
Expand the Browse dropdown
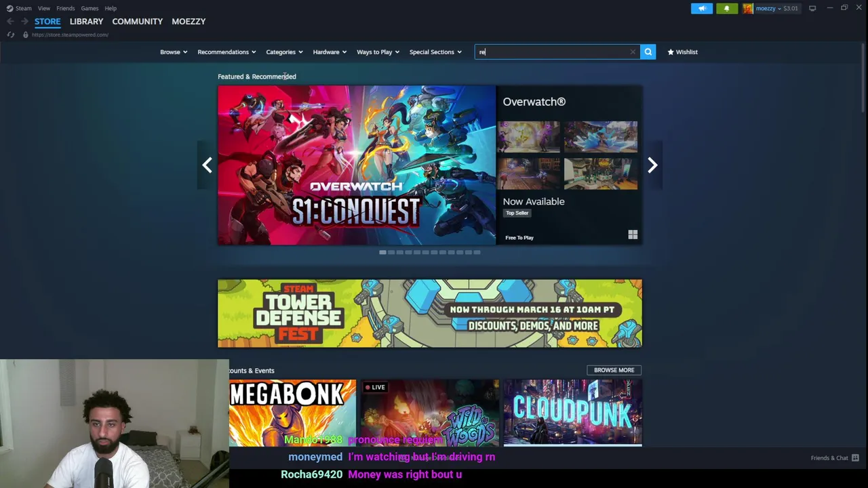click(x=174, y=52)
